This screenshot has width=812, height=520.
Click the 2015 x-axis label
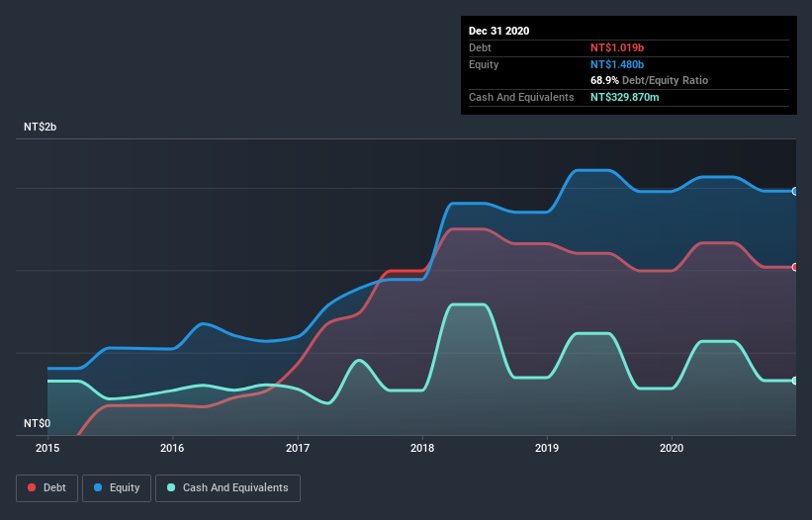(47, 448)
